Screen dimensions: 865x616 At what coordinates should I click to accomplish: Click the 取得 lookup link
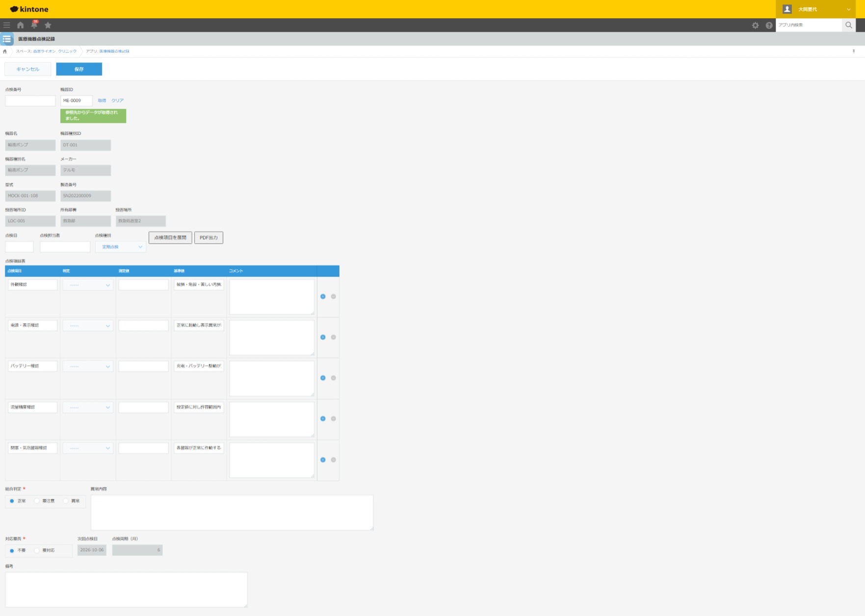[102, 101]
